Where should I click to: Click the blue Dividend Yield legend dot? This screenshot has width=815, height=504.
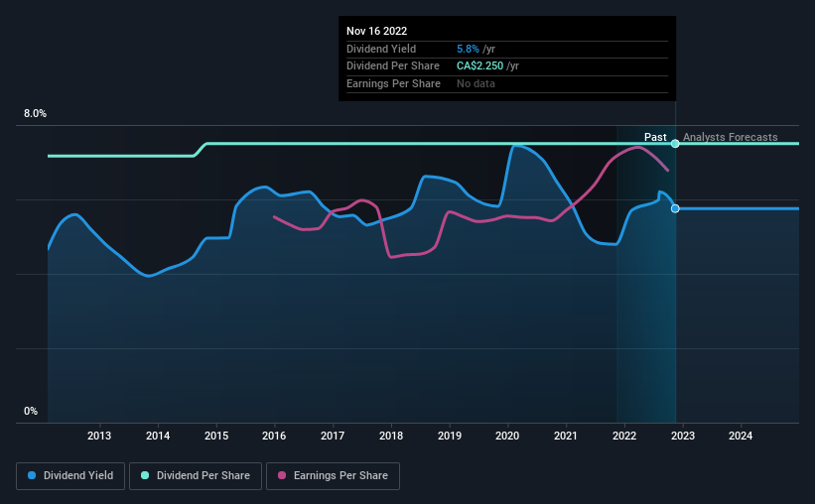coord(32,475)
